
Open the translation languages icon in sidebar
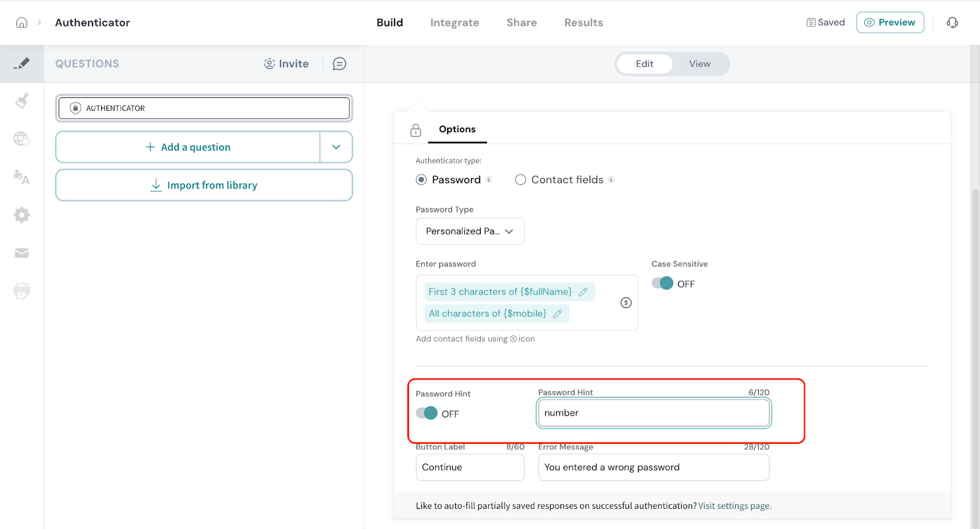tap(22, 177)
